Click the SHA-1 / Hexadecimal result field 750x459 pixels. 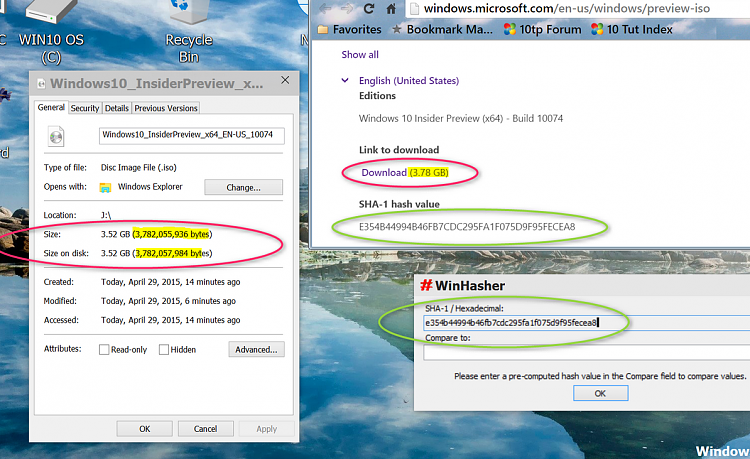[x=586, y=323]
